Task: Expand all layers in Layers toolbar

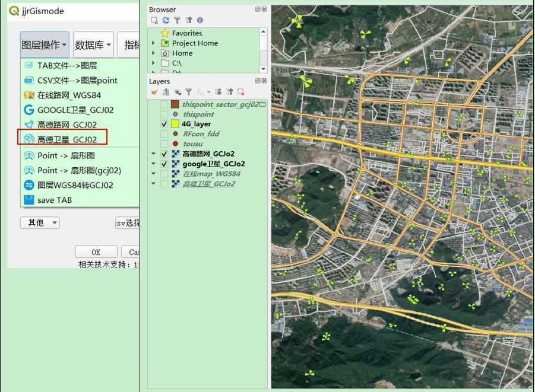Action: 219,92
